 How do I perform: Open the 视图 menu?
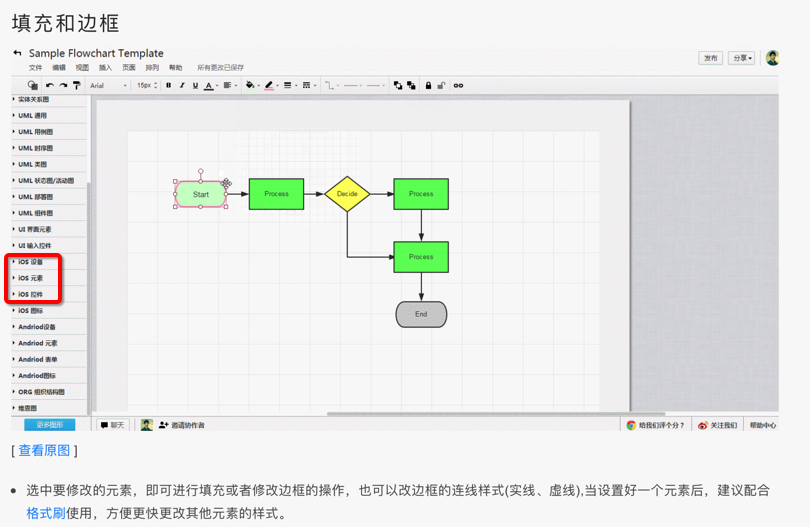pos(82,68)
